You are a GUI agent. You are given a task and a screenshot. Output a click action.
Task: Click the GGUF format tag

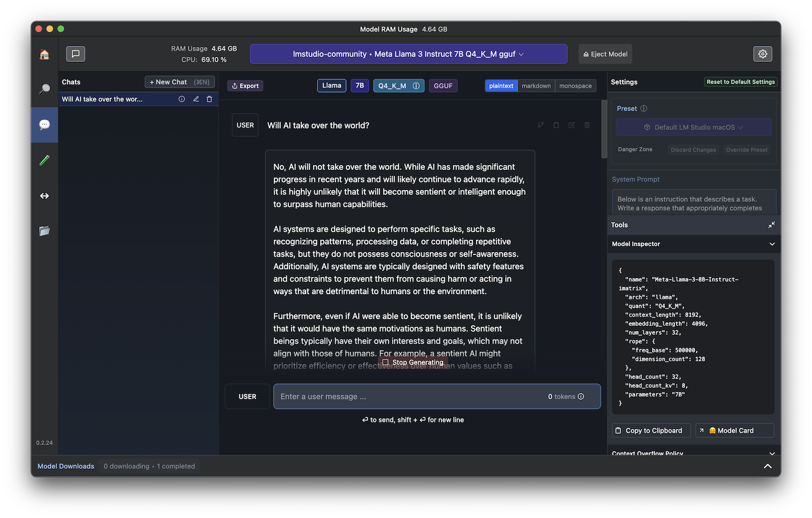443,86
